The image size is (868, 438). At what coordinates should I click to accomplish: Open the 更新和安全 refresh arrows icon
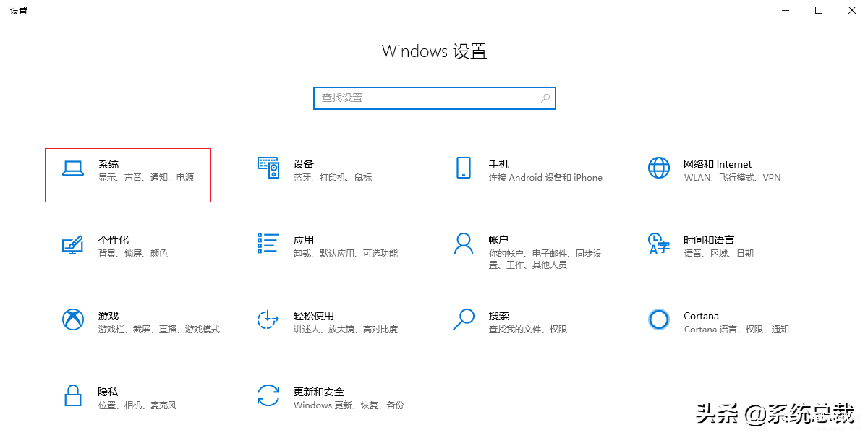(268, 395)
